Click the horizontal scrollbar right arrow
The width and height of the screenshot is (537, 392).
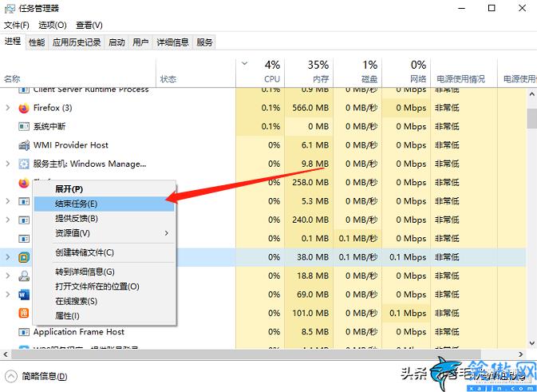pyautogui.click(x=521, y=354)
